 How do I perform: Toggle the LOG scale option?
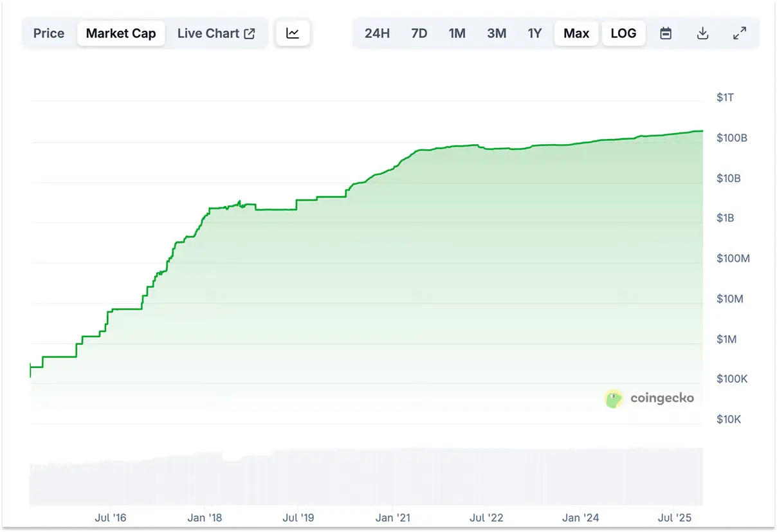pos(623,33)
